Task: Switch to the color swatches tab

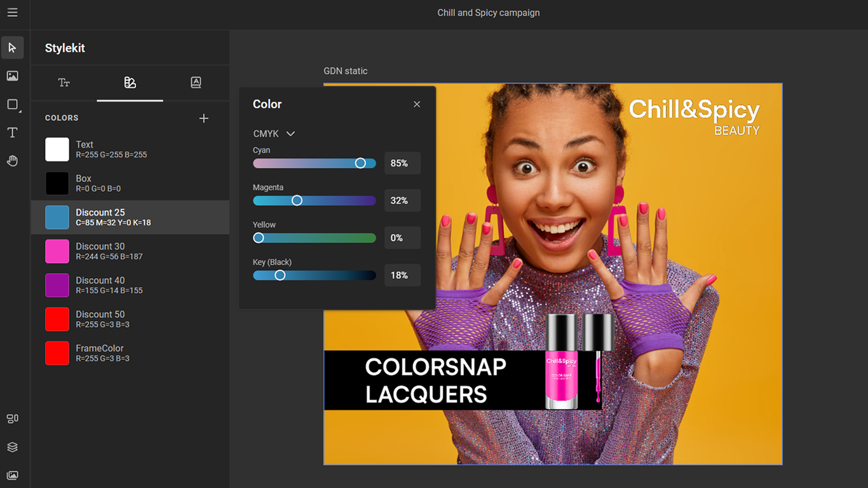Action: pos(130,83)
